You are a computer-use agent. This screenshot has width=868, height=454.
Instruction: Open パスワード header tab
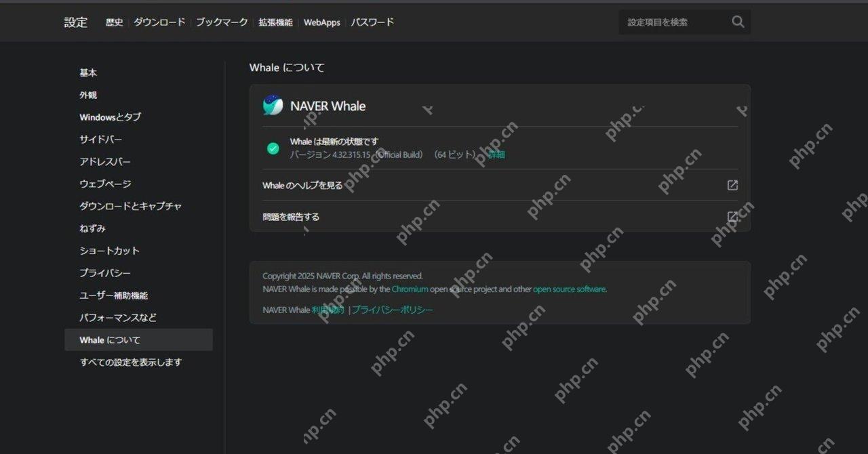(372, 22)
